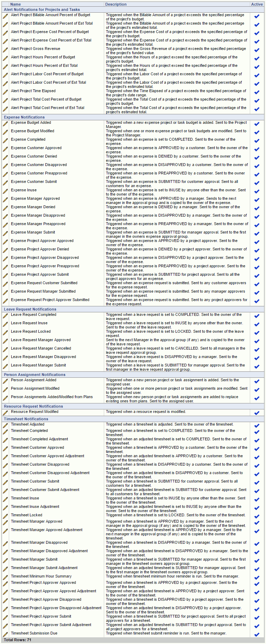Select Timesheet Manager Submit Adjustment name
The height and width of the screenshot is (644, 266).
[44, 568]
